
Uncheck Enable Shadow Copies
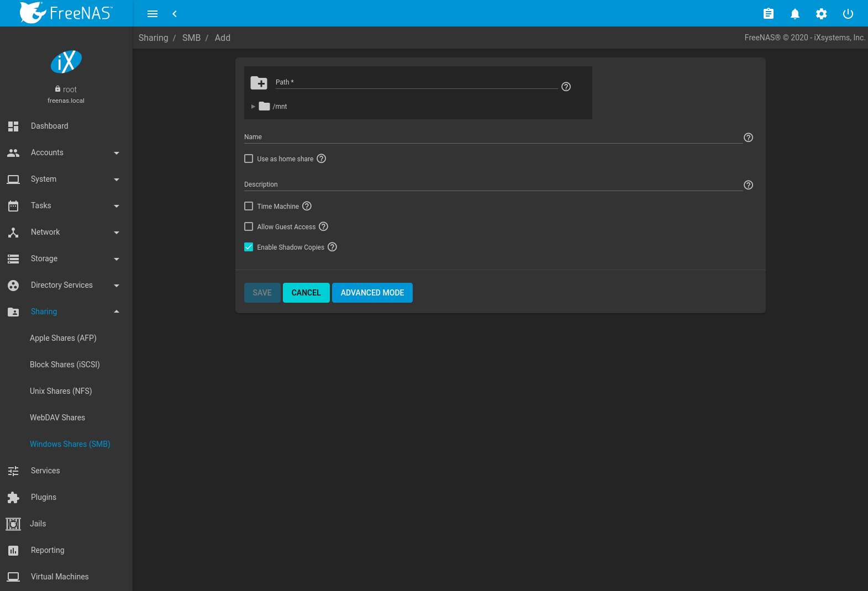coord(249,247)
